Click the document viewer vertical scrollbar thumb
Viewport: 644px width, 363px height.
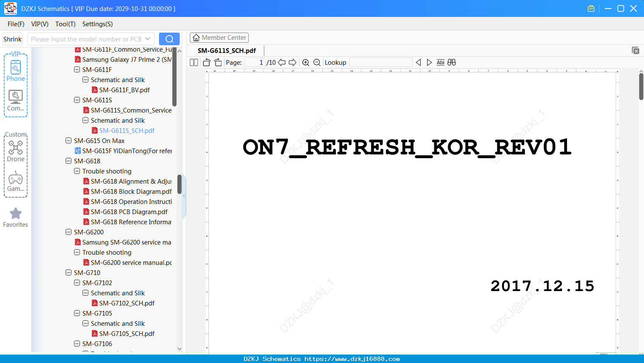pyautogui.click(x=641, y=87)
